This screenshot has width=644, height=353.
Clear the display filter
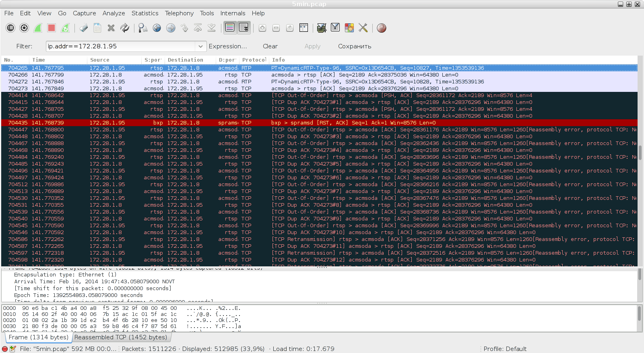click(x=270, y=46)
